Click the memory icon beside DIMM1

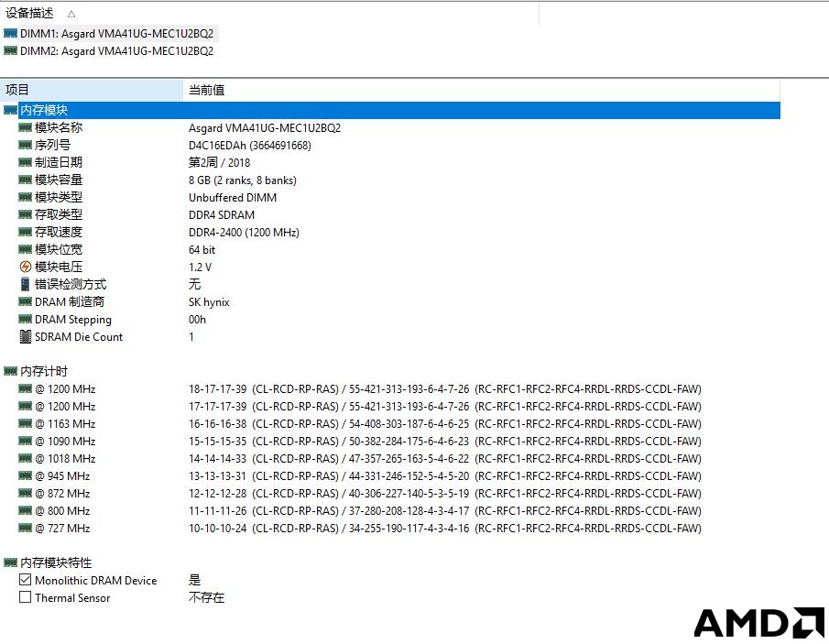pos(11,33)
